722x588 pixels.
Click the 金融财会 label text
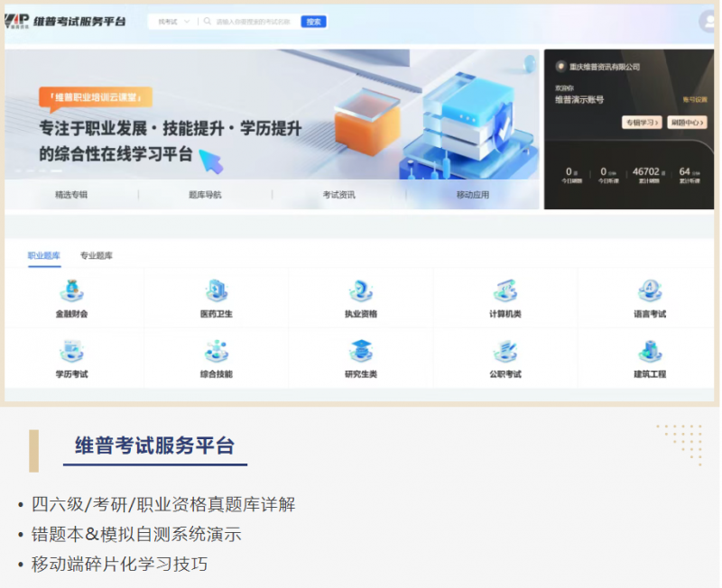click(x=71, y=314)
